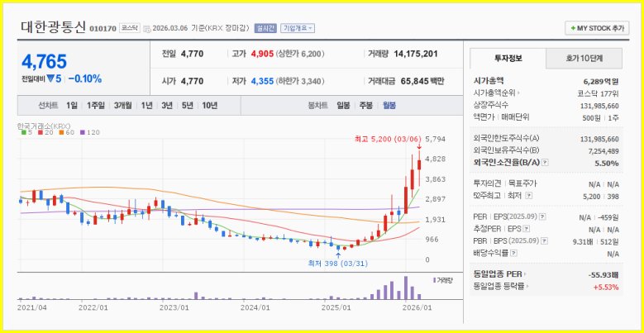The height and width of the screenshot is (333, 644).
Task: Click the 상장주식수 value 131,985,660
Action: pyautogui.click(x=599, y=106)
